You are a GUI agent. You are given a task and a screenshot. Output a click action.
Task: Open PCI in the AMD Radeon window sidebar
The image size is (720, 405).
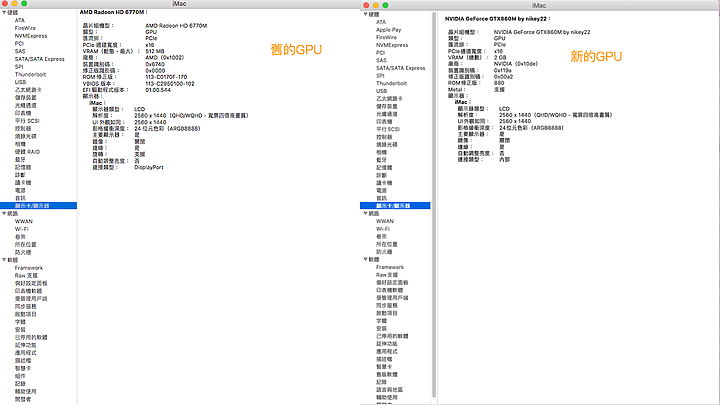[x=19, y=44]
